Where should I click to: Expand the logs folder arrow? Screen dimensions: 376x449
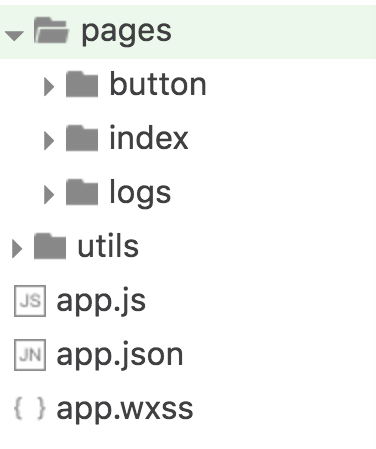click(x=49, y=195)
